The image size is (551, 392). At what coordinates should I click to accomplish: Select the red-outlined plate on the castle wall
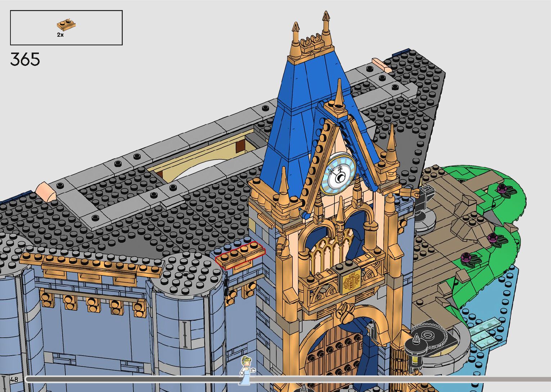(240, 255)
